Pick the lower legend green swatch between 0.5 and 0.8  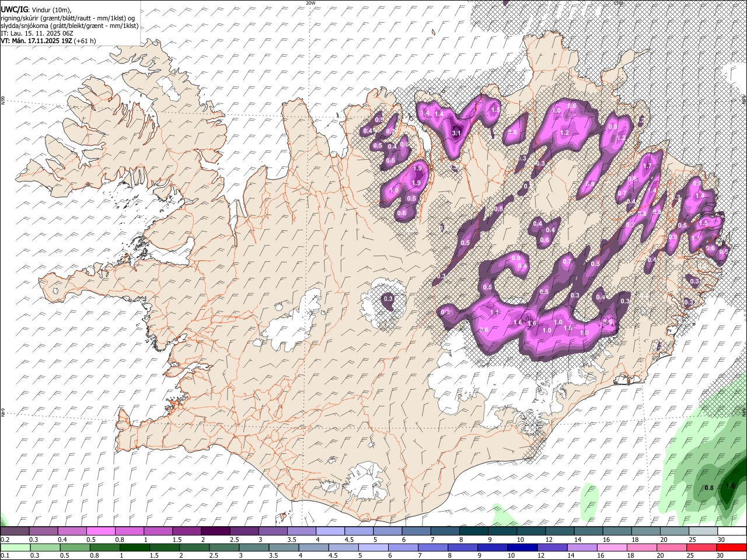pyautogui.click(x=75, y=547)
